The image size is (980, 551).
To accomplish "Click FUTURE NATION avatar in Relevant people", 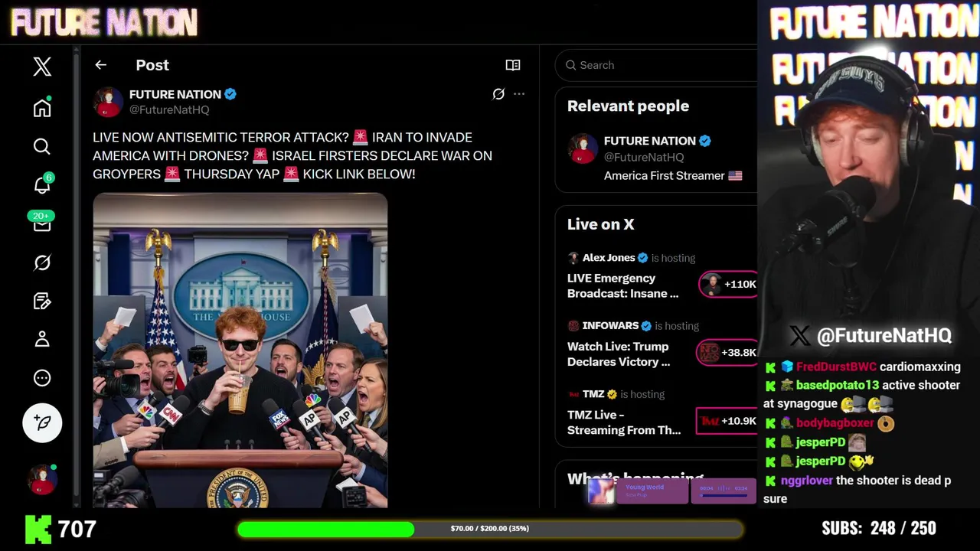I will click(583, 148).
